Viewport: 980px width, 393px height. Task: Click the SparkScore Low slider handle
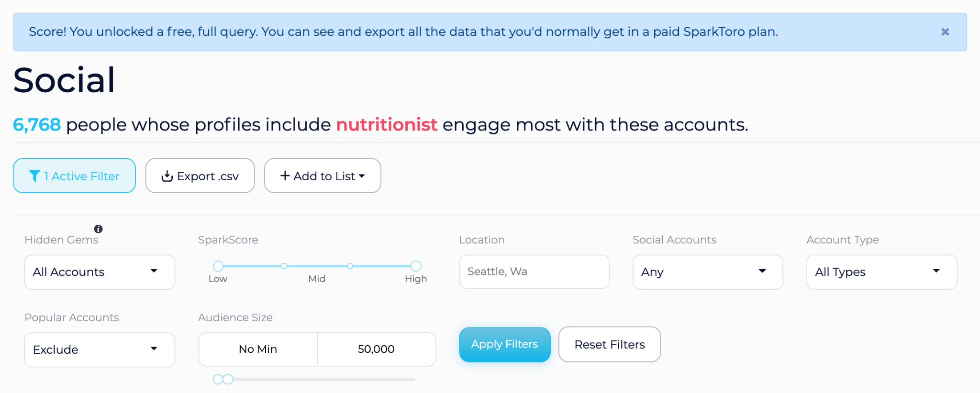(218, 266)
